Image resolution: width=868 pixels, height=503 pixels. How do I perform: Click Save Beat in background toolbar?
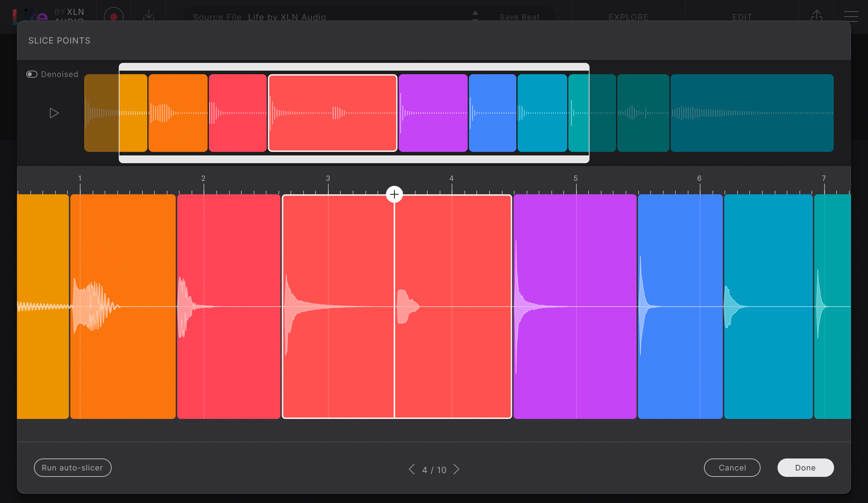(520, 17)
